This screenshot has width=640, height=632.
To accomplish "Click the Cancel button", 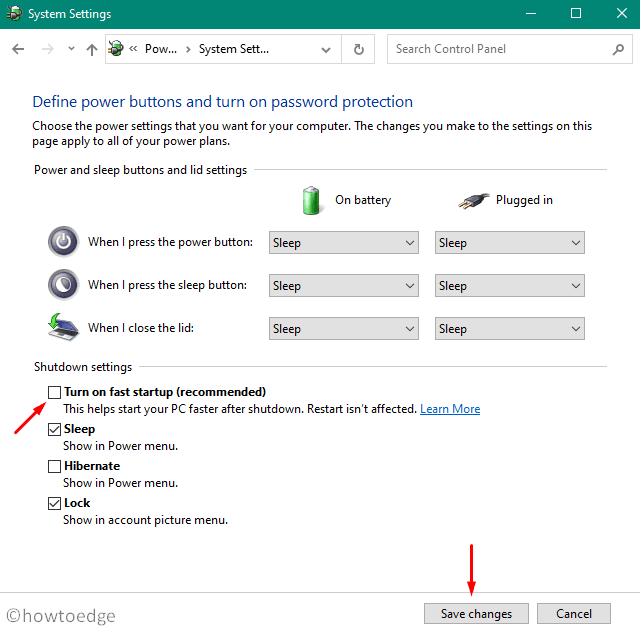I will click(573, 613).
